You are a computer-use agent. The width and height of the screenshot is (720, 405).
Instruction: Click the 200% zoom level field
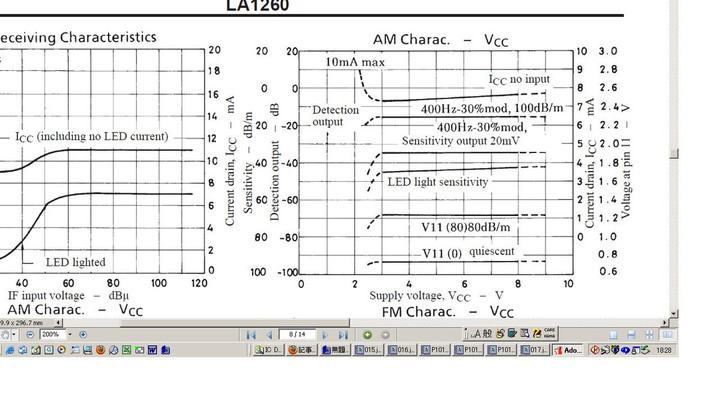(52, 334)
